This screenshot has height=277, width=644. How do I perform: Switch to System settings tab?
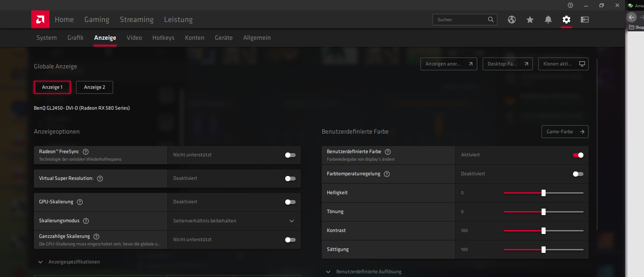pos(47,38)
